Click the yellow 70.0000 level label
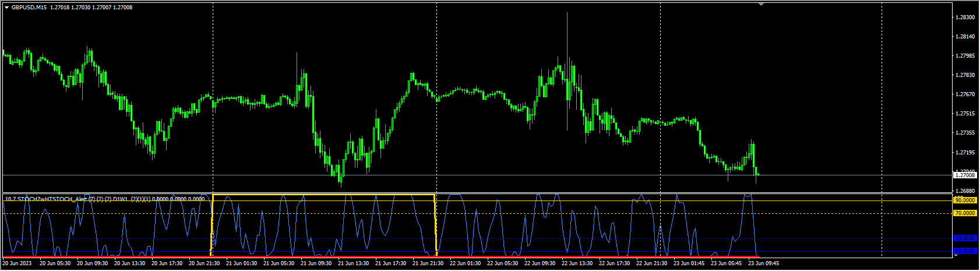The width and height of the screenshot is (980, 271). coord(964,213)
